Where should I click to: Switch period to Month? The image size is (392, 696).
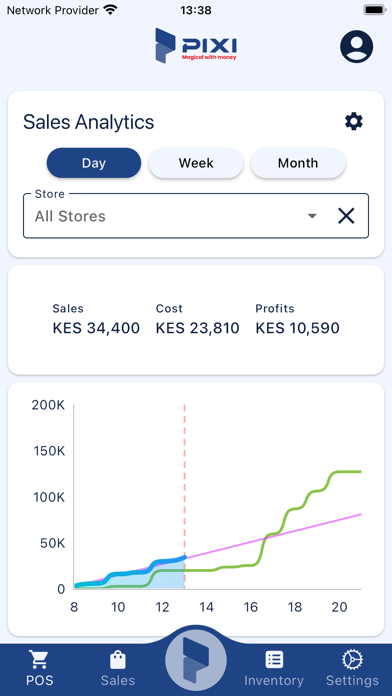pyautogui.click(x=298, y=163)
